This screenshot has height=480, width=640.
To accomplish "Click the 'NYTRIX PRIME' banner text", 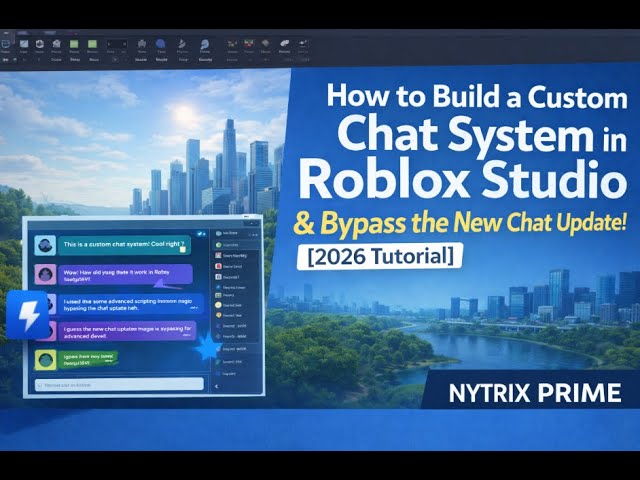I will [x=535, y=393].
